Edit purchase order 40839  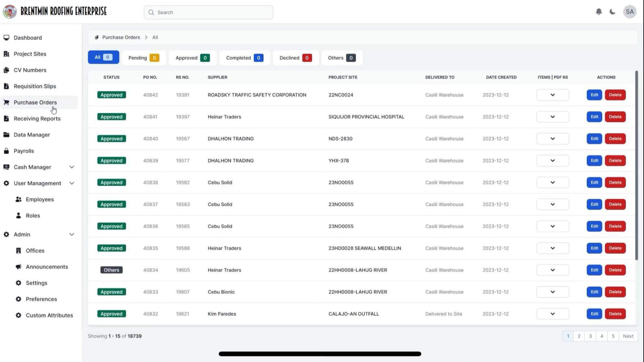(x=594, y=161)
